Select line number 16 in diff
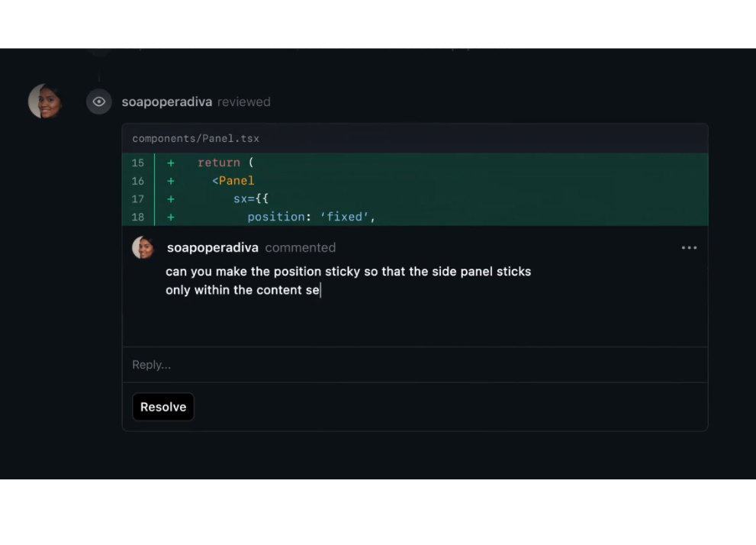The width and height of the screenshot is (756, 545). [138, 181]
